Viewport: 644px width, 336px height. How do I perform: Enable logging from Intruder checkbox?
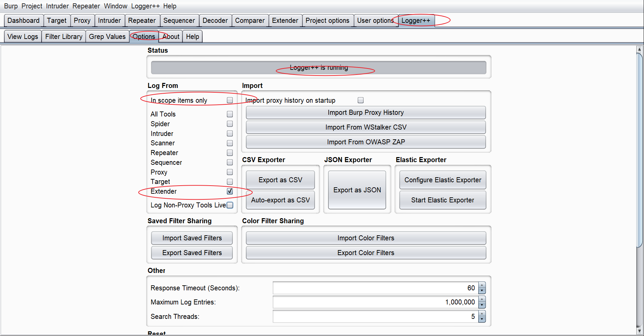230,134
